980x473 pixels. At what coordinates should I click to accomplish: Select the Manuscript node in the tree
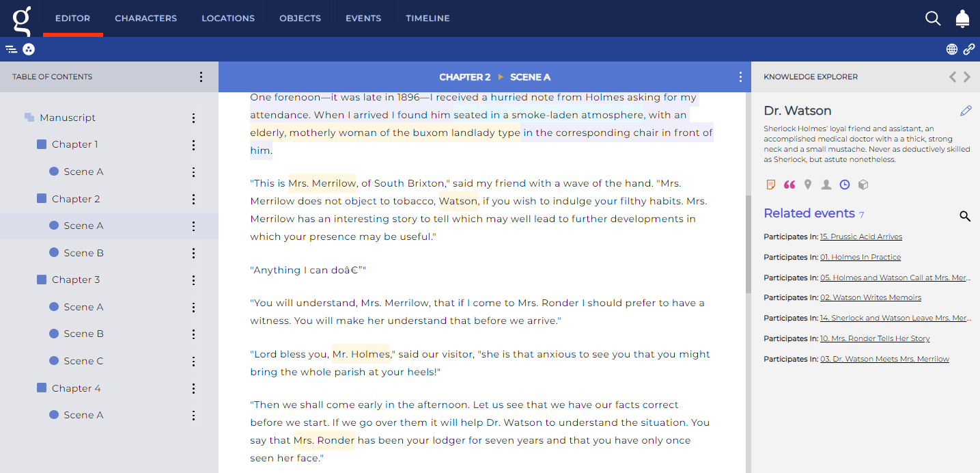[68, 118]
